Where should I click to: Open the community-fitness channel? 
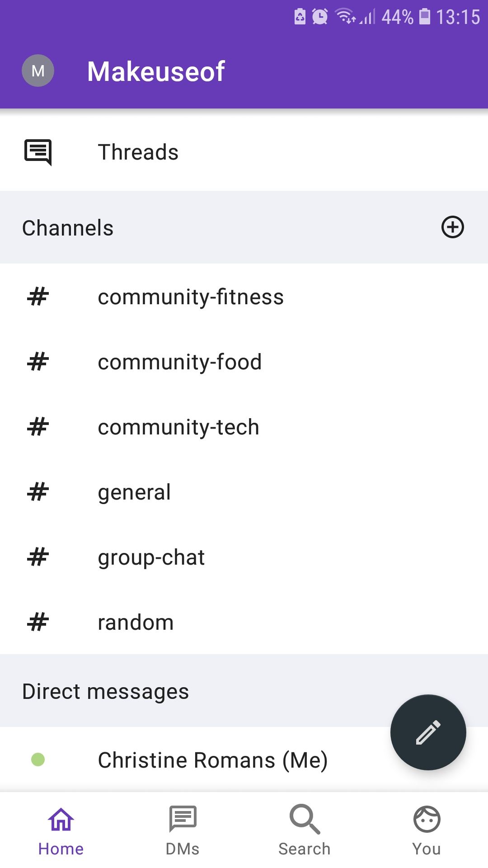[191, 297]
